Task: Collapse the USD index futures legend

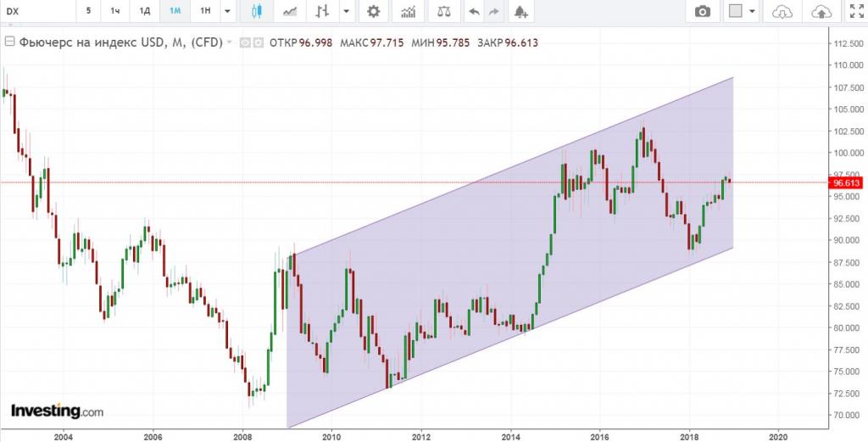Action: [9, 42]
